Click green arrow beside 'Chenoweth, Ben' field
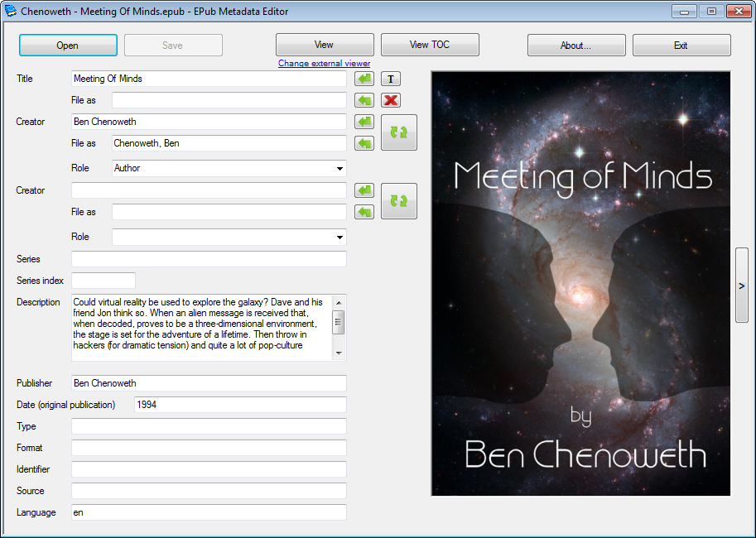The image size is (756, 538). click(x=364, y=143)
